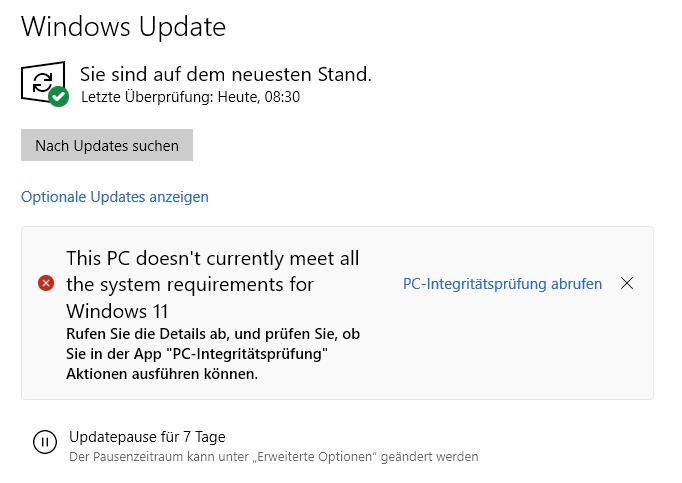Click the "Windows 11" text in banner
Viewport: 682px width, 483px height.
[117, 310]
